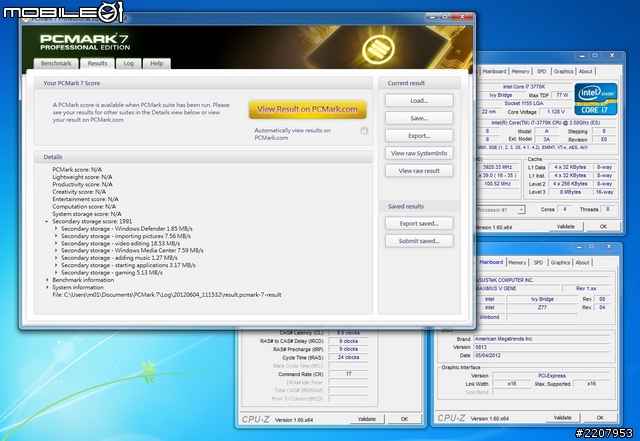Open the Results tab in PCMark 7
Image resolution: width=640 pixels, height=441 pixels.
[x=97, y=63]
